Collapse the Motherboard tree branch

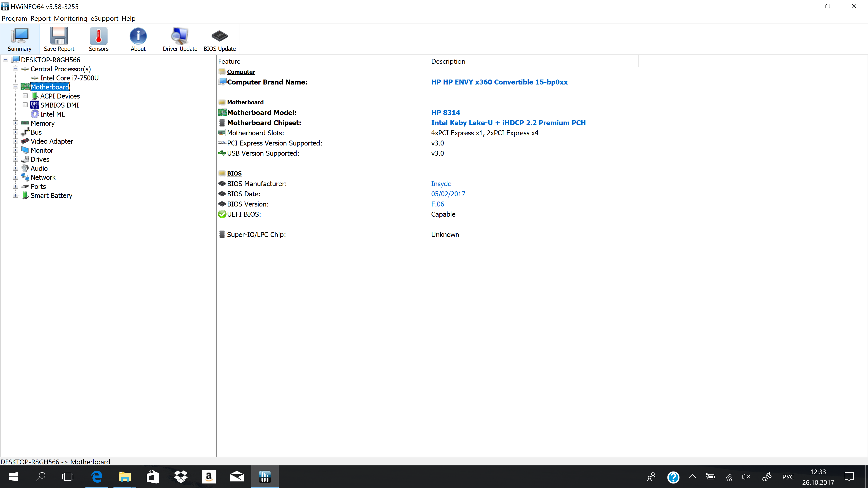coord(15,87)
